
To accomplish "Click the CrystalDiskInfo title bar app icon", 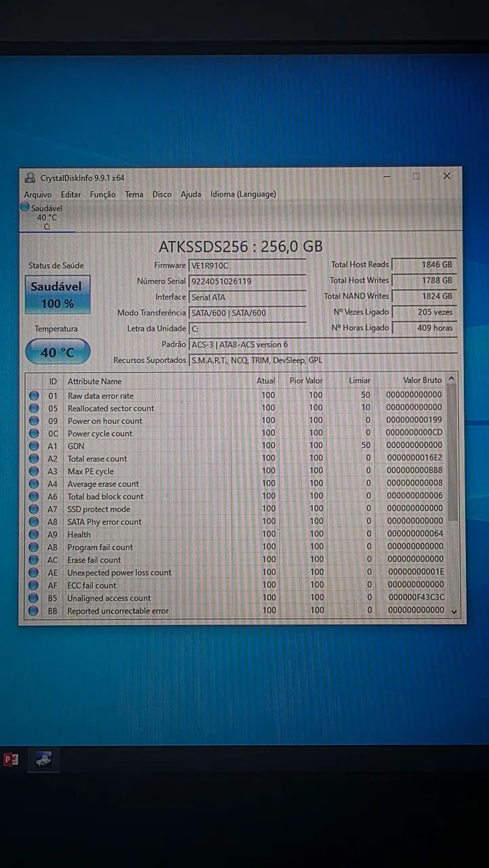I will (30, 178).
